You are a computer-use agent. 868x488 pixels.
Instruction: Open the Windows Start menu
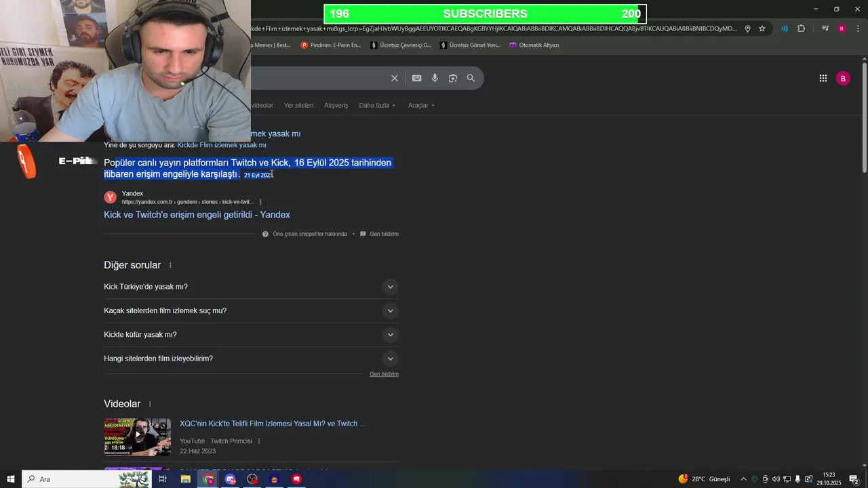[x=11, y=479]
